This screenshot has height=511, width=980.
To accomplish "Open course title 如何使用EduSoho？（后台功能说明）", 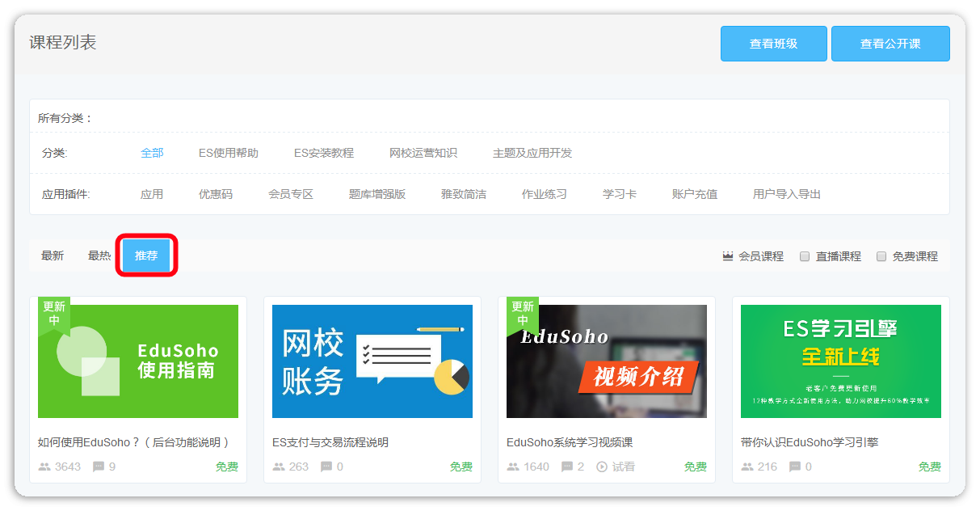I will (134, 442).
